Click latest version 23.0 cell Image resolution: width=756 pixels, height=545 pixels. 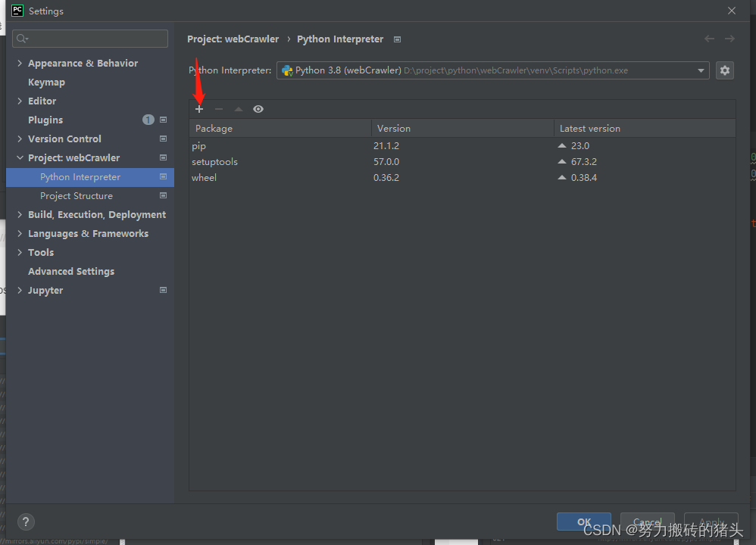click(x=580, y=145)
